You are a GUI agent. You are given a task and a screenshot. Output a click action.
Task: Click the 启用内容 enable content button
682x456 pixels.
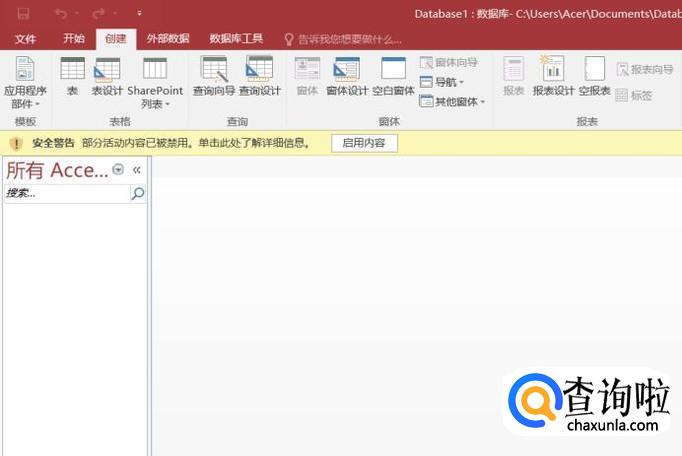[x=364, y=143]
